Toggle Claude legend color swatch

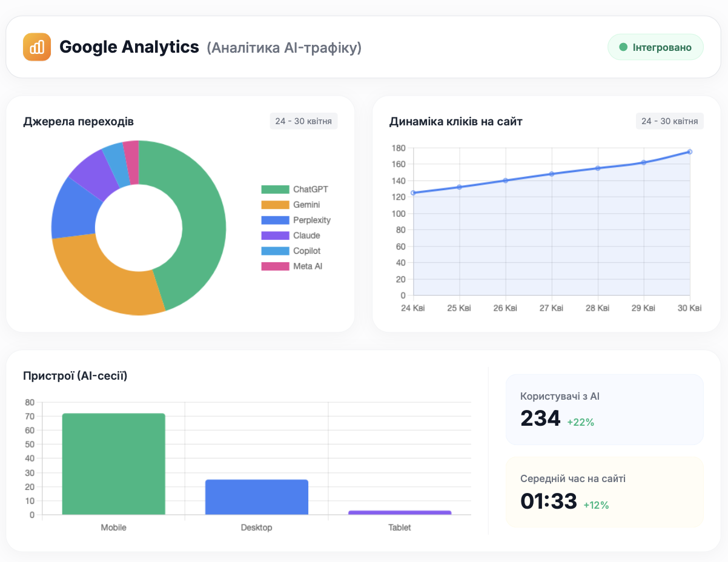point(275,236)
